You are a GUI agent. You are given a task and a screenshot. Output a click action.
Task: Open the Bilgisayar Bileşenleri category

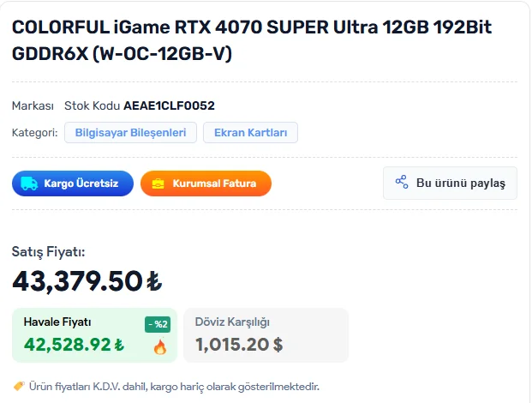pos(131,133)
